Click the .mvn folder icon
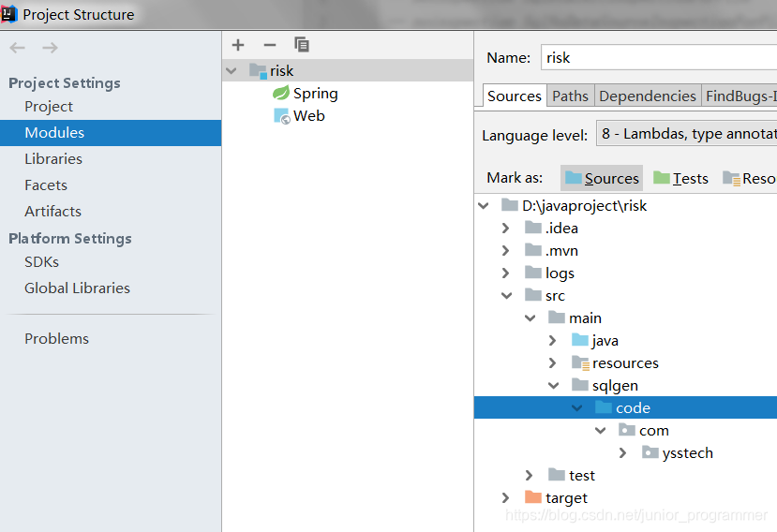 coord(532,250)
